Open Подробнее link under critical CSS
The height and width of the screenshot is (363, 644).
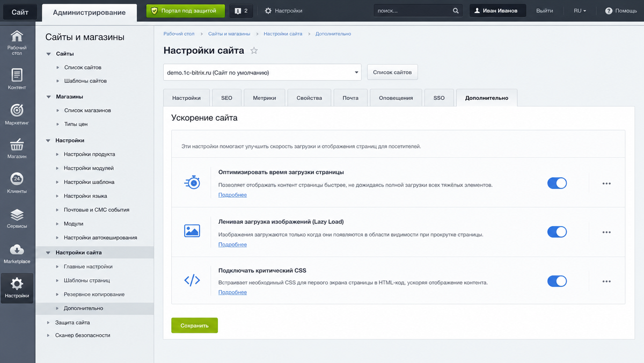pyautogui.click(x=232, y=293)
